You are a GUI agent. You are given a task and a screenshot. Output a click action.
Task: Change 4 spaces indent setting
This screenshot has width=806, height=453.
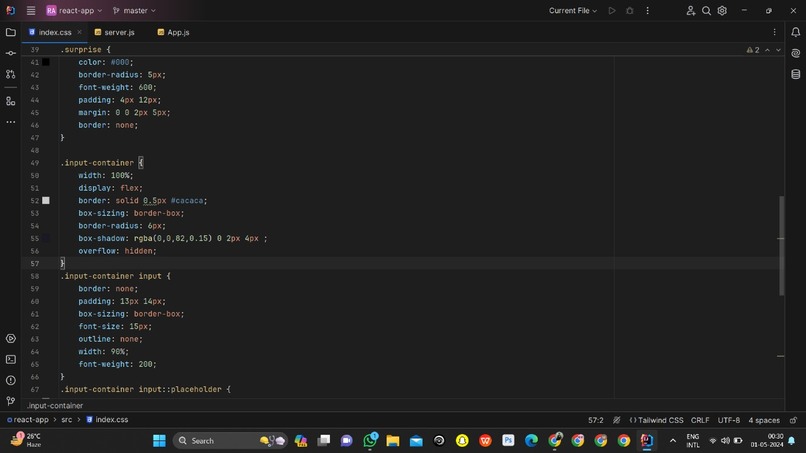pos(764,420)
